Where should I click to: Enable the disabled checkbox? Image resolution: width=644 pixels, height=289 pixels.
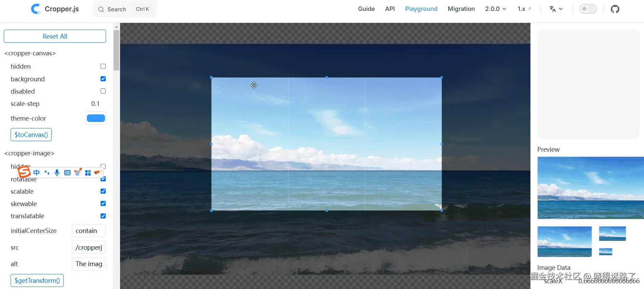[103, 91]
